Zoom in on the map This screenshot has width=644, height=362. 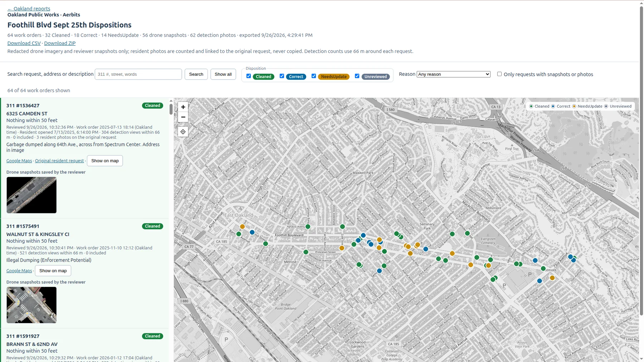(x=183, y=107)
